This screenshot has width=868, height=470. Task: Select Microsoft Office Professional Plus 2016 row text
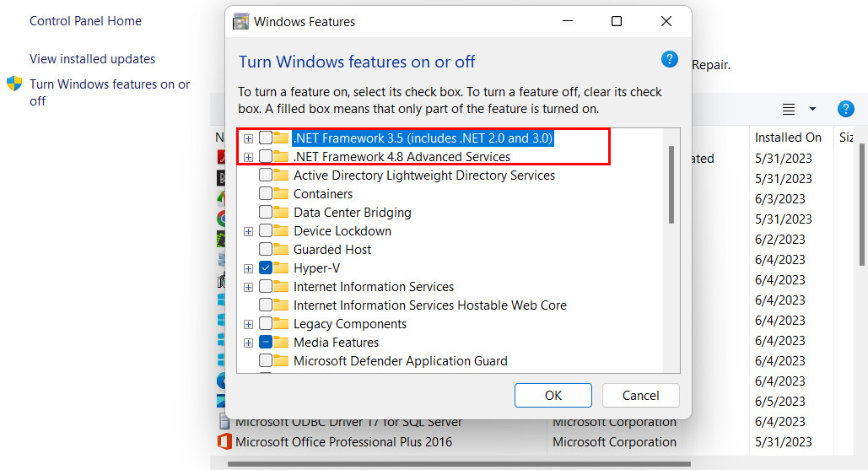[x=344, y=442]
